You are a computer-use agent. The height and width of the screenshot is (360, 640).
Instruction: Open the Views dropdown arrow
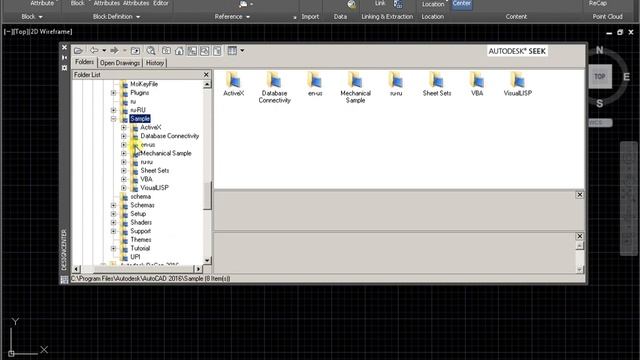pyautogui.click(x=242, y=51)
